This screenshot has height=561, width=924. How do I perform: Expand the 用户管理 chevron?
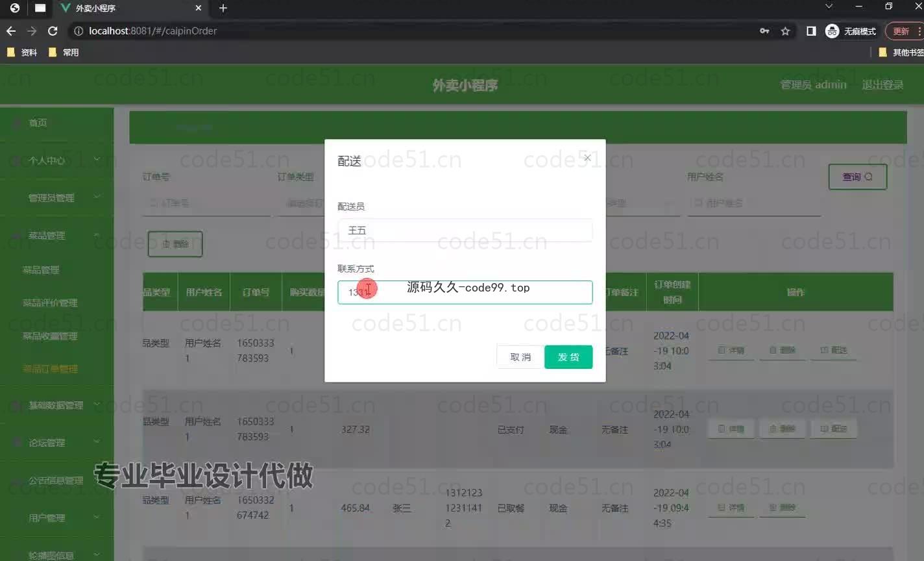point(97,517)
